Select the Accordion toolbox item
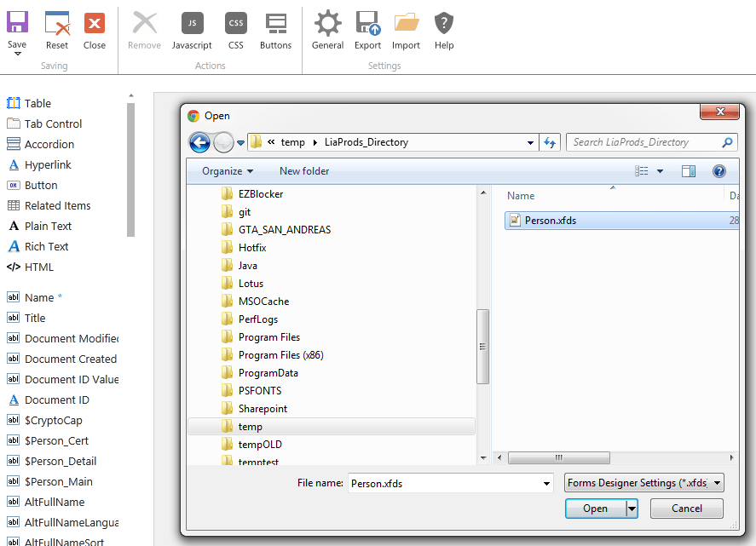This screenshot has height=546, width=756. pos(41,144)
